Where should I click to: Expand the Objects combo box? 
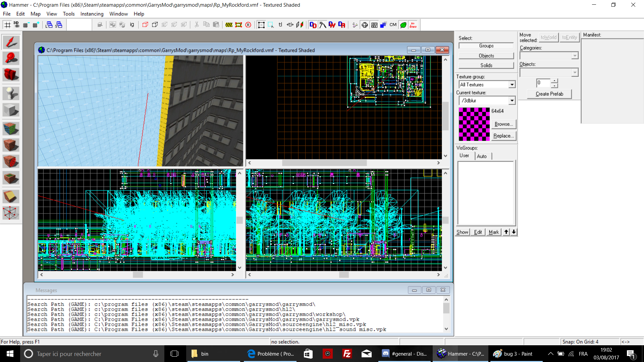[575, 72]
